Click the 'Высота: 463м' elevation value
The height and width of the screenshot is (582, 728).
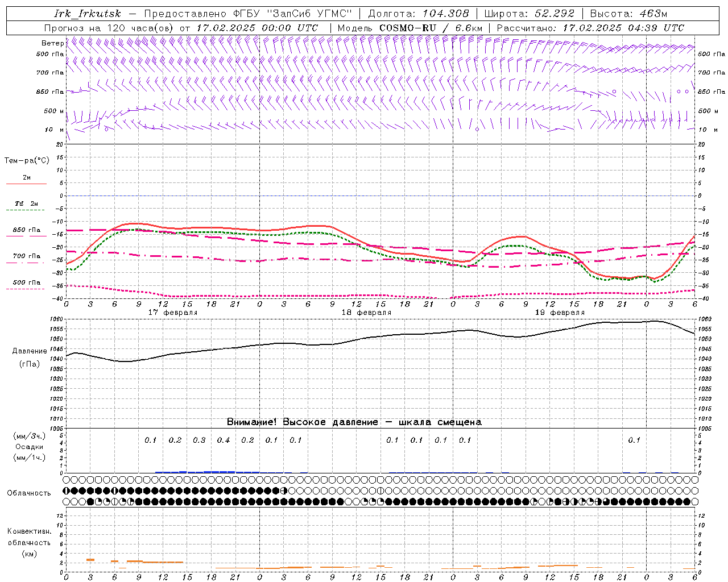(628, 14)
